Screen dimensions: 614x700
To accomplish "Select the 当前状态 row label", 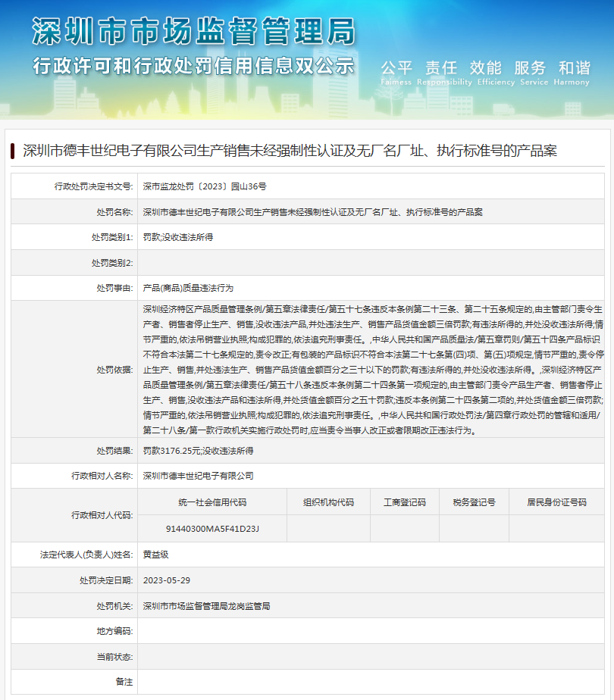I will click(114, 657).
